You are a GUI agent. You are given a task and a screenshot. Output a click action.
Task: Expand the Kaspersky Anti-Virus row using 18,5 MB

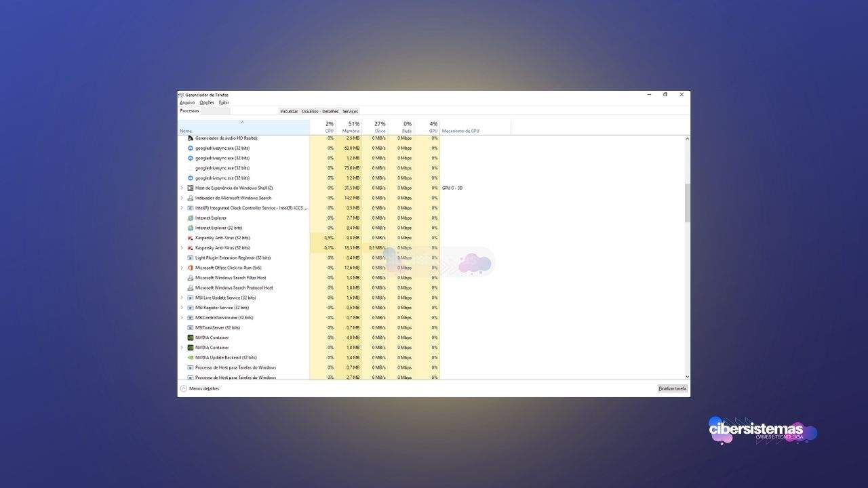click(182, 248)
